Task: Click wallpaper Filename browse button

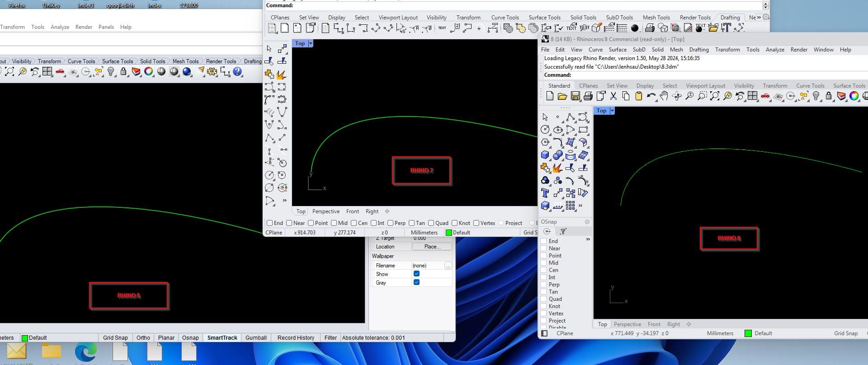Action: (448, 266)
